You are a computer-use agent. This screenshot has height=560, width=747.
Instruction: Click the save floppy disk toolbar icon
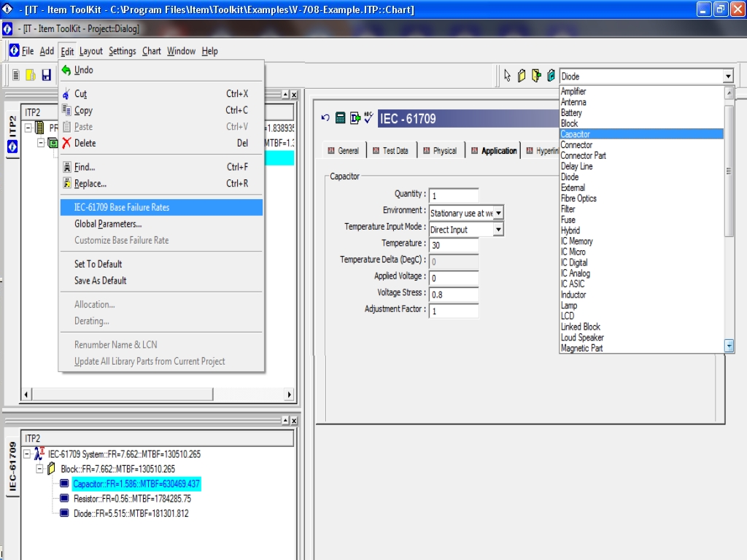(x=46, y=75)
